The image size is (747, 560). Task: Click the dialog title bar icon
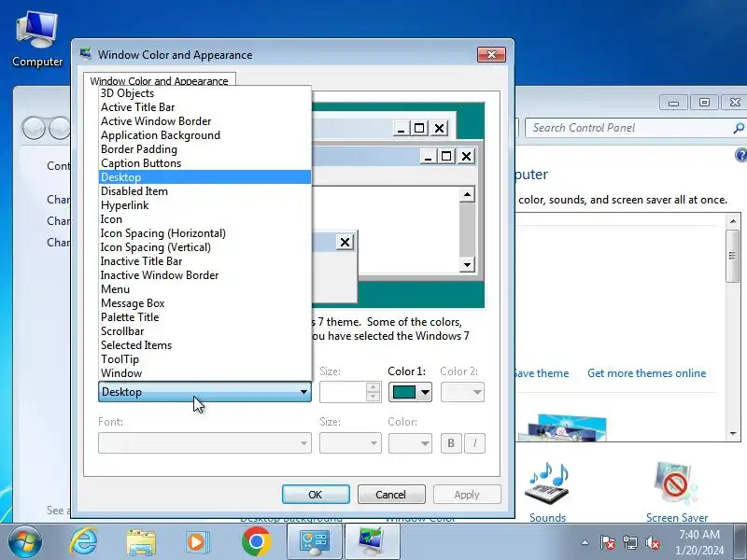click(x=86, y=54)
